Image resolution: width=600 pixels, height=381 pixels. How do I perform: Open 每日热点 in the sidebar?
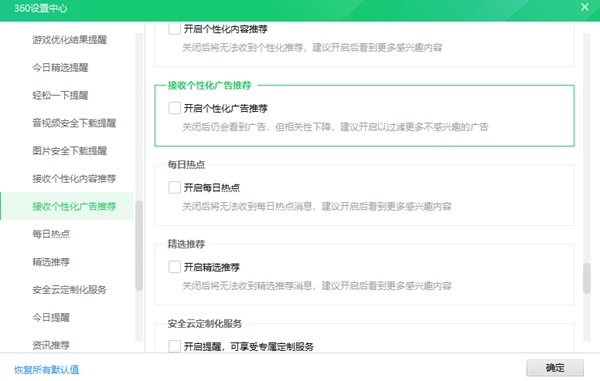(x=51, y=234)
